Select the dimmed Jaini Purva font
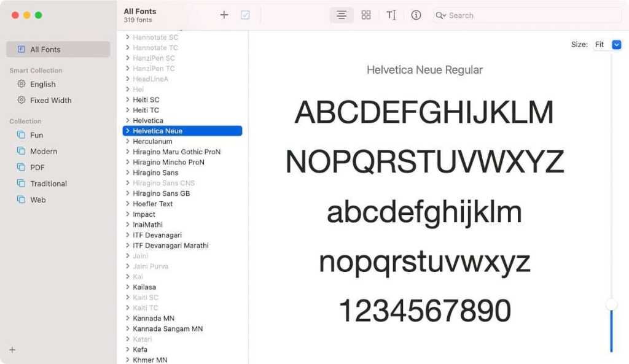Image resolution: width=629 pixels, height=364 pixels. (x=150, y=266)
